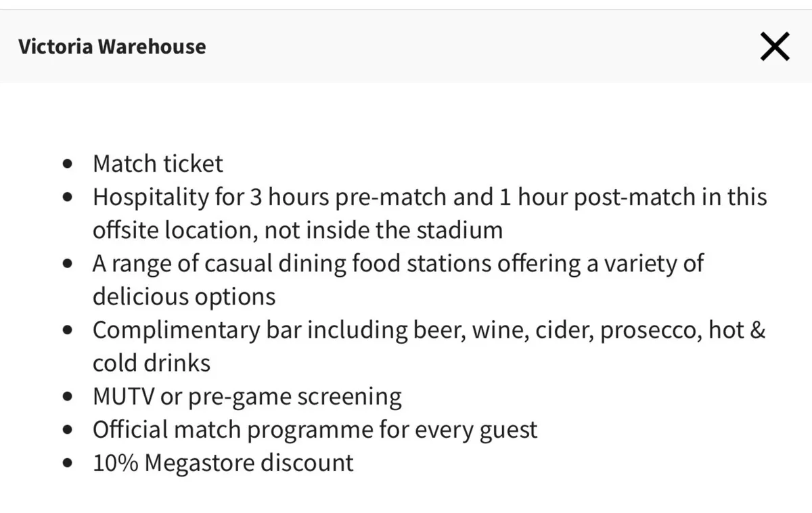This screenshot has width=812, height=513.
Task: Click the MUTV or pre-game screening text
Action: pyautogui.click(x=247, y=395)
